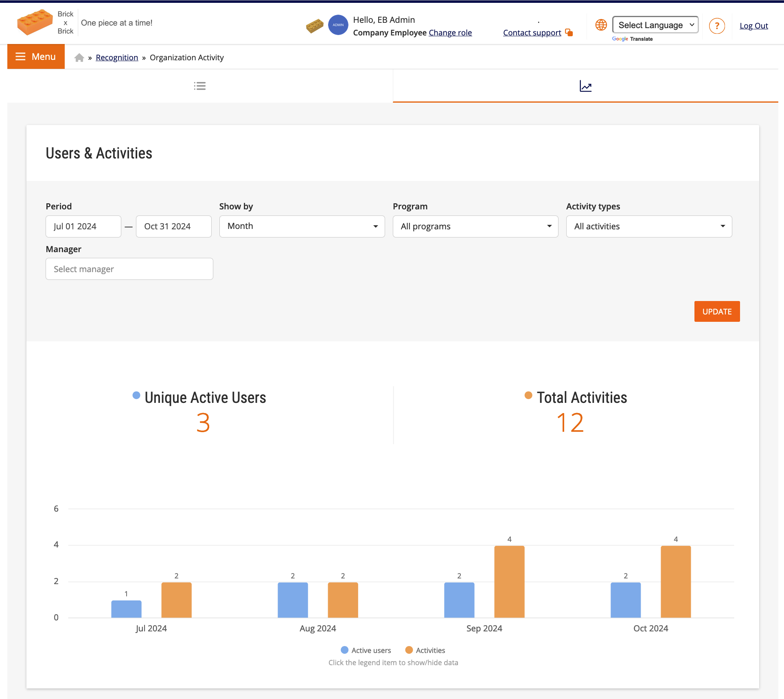Click the globe language icon
Image resolution: width=784 pixels, height=699 pixels.
(x=601, y=25)
